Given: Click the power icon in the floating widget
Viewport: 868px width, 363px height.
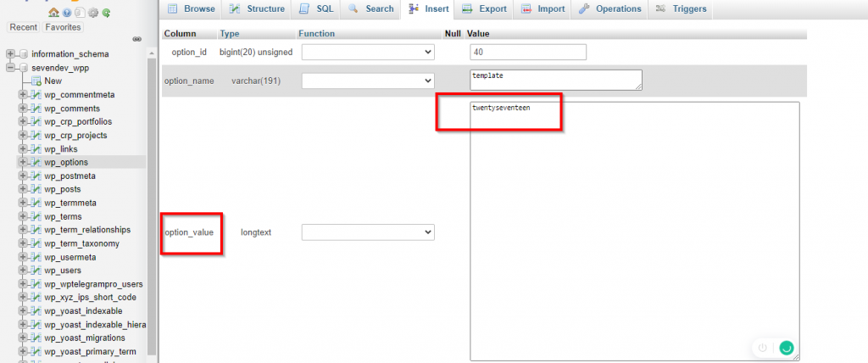Looking at the screenshot, I should [x=762, y=348].
